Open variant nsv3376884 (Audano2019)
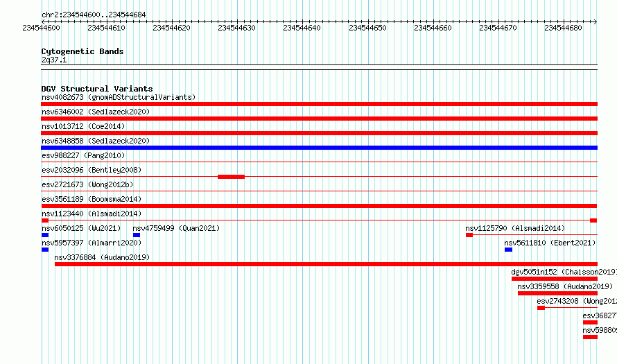 (x=102, y=257)
